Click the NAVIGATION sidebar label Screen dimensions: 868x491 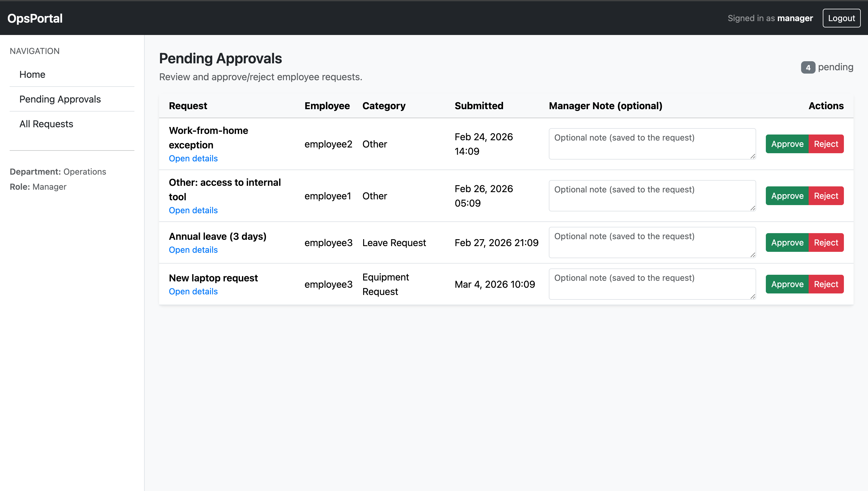[x=34, y=51]
